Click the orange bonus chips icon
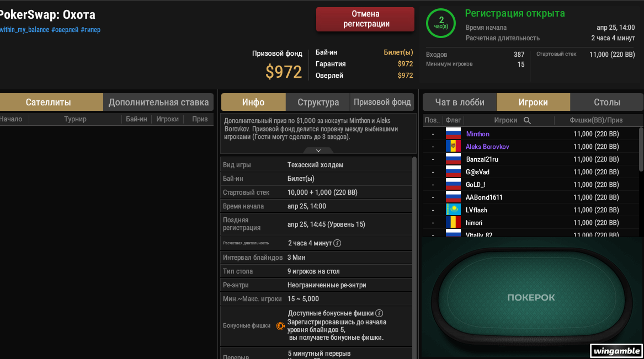 280,326
